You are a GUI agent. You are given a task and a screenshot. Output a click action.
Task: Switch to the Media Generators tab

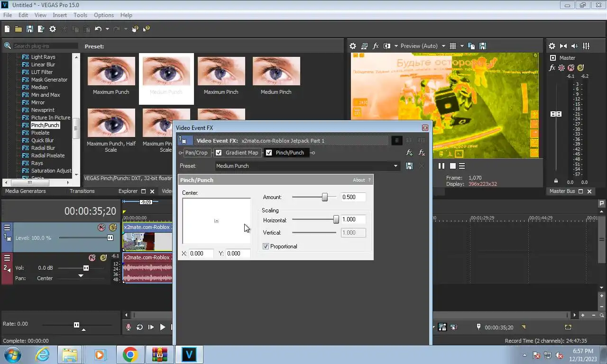click(x=26, y=191)
